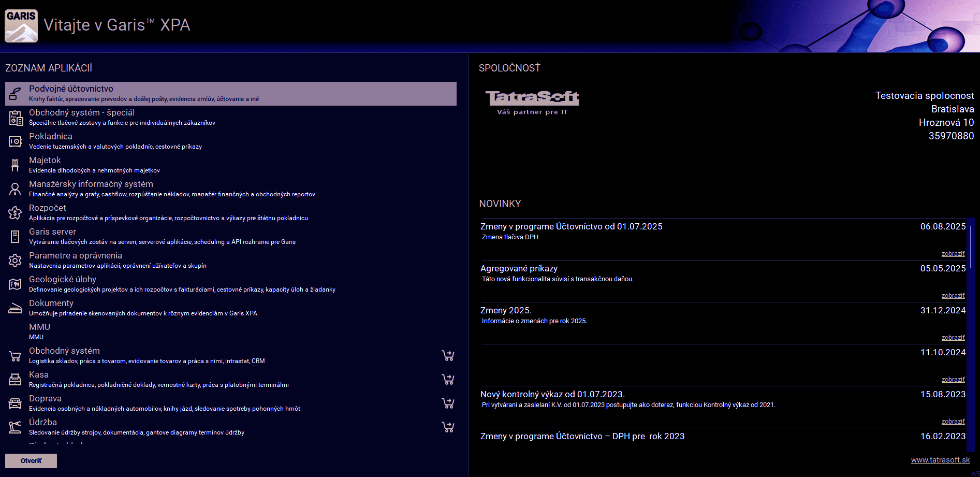Image resolution: width=980 pixels, height=477 pixels.
Task: Click the Obchodný systém shopping cart icon
Action: tap(15, 356)
